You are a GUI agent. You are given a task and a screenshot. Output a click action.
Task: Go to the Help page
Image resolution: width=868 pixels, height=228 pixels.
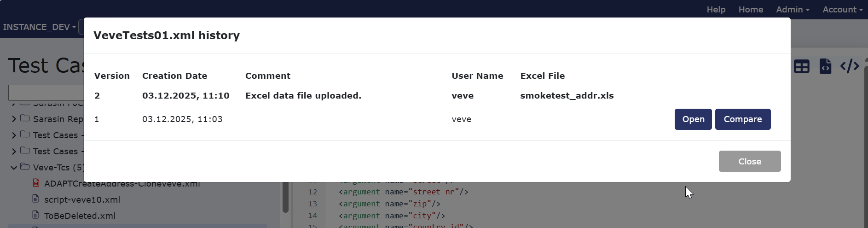716,9
